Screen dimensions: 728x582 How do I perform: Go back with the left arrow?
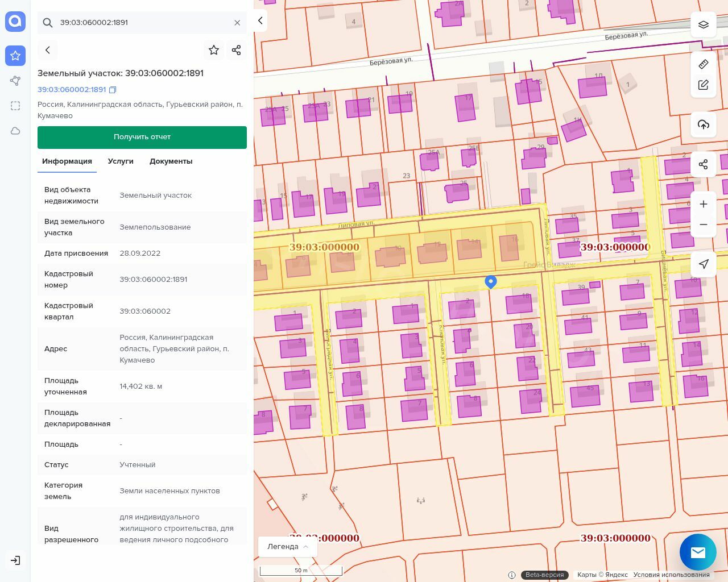(48, 50)
